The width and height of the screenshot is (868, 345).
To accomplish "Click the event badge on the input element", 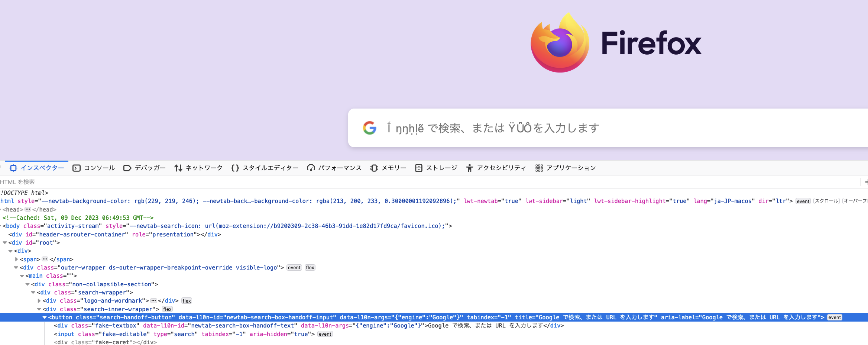I will click(x=325, y=334).
